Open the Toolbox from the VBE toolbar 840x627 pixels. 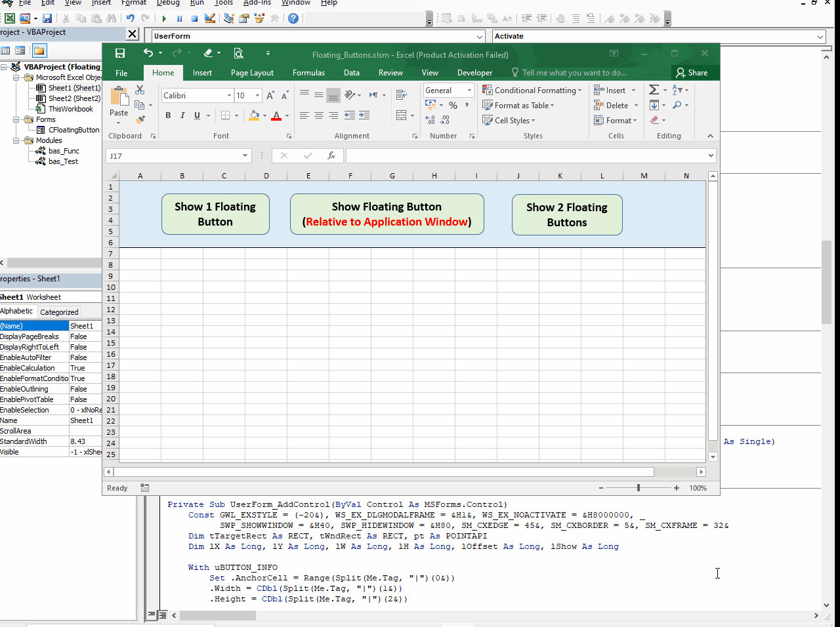(x=274, y=18)
